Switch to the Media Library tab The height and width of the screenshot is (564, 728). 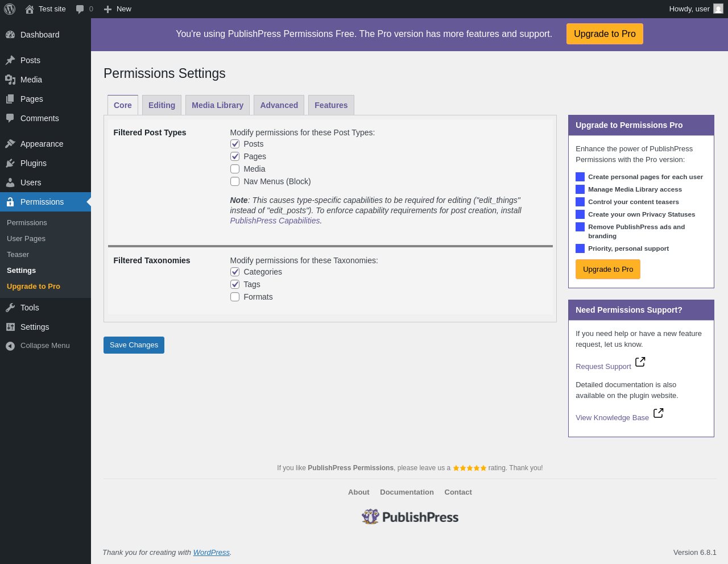tap(217, 105)
